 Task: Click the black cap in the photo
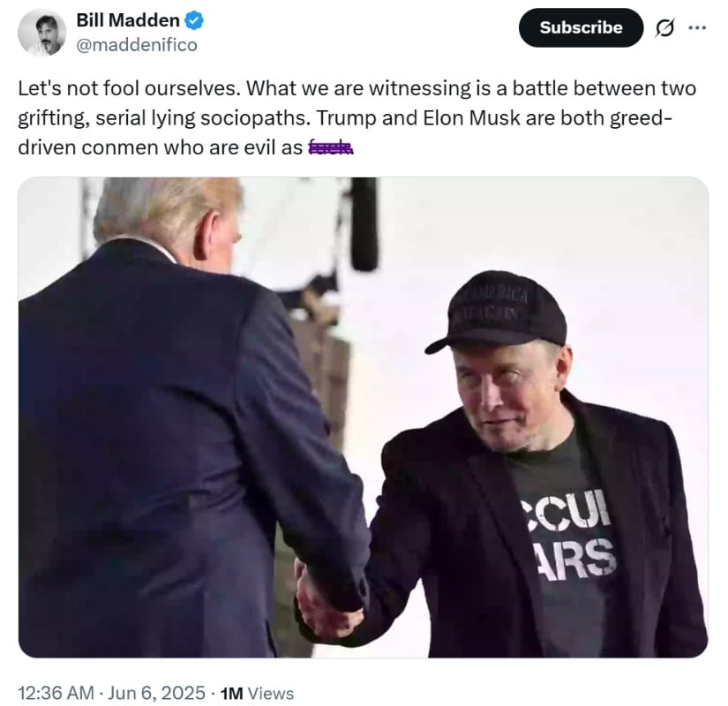pyautogui.click(x=497, y=312)
